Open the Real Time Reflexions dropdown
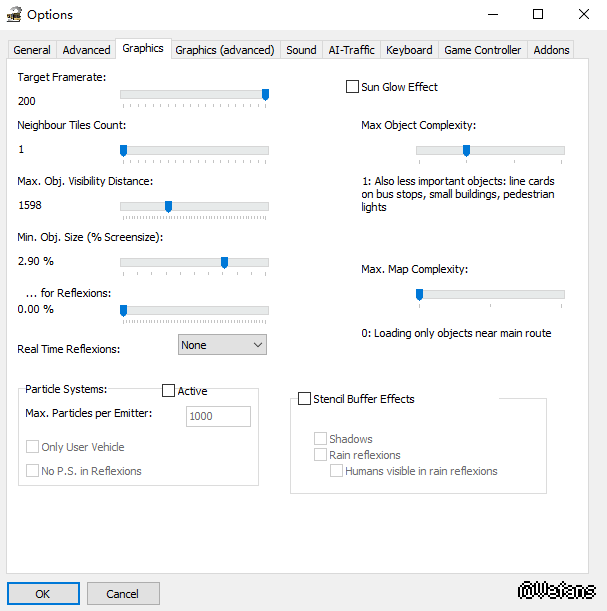 [x=222, y=345]
